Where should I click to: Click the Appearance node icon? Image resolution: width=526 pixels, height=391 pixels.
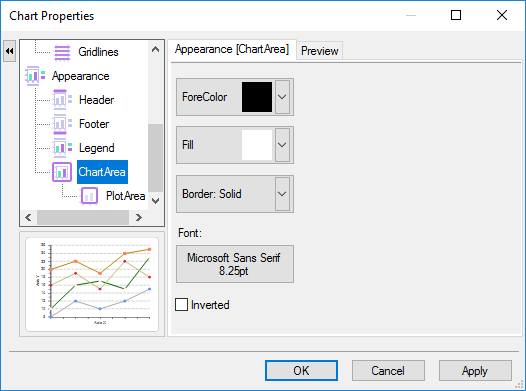point(35,76)
